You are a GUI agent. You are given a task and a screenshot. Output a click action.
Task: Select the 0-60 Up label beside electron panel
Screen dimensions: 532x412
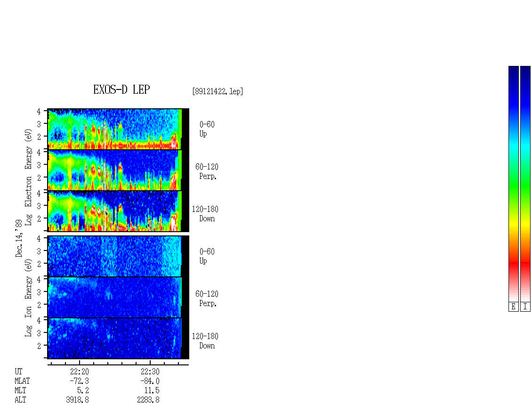pyautogui.click(x=207, y=129)
